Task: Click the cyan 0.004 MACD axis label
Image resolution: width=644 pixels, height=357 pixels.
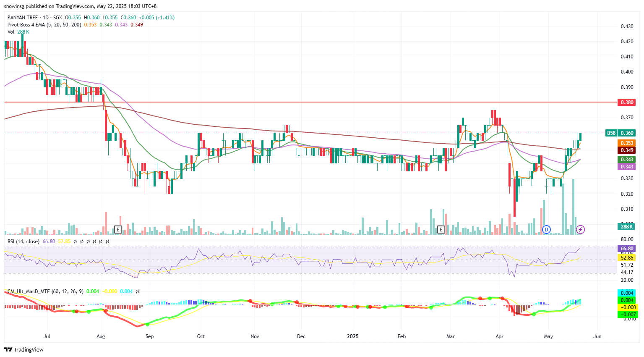Action: pyautogui.click(x=627, y=293)
